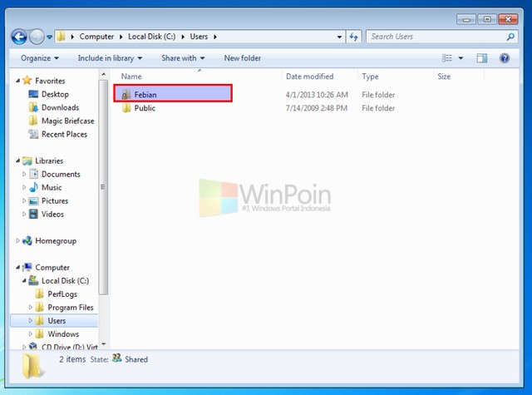Sort by the Size column header

444,77
